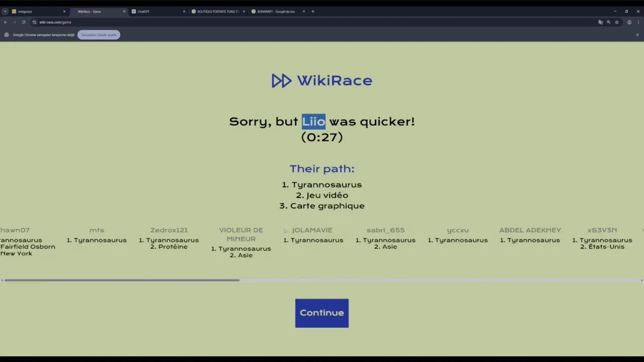Click 'Fairfield Osborn' path entry

(28, 247)
